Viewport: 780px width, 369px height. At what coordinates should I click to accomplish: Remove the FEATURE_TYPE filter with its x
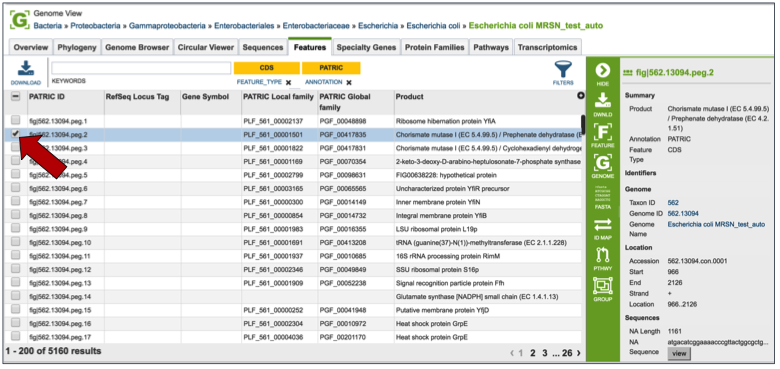289,83
